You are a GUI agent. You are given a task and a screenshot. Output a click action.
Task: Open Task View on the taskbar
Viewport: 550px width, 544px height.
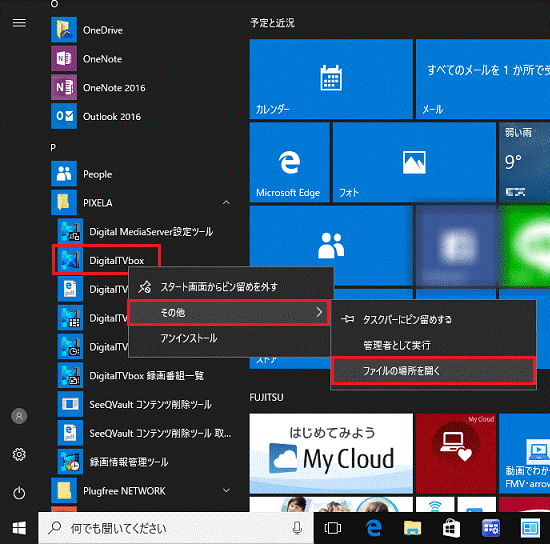(333, 528)
